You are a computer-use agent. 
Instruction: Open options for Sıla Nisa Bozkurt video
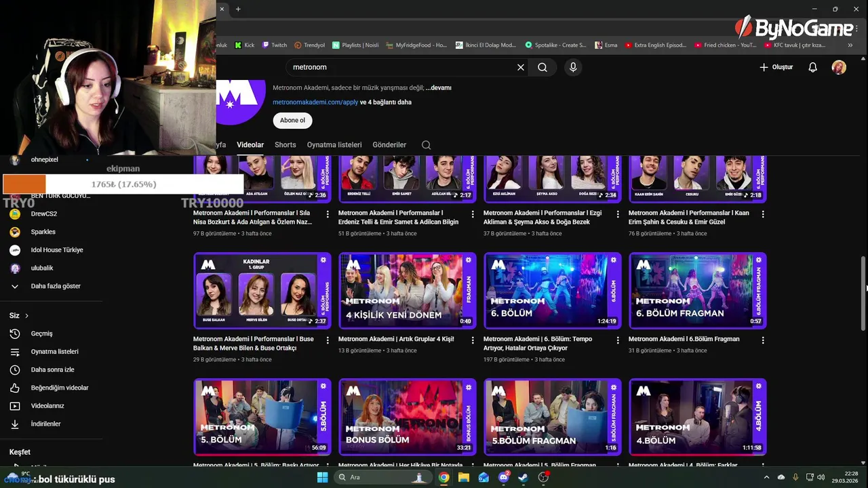[328, 214]
